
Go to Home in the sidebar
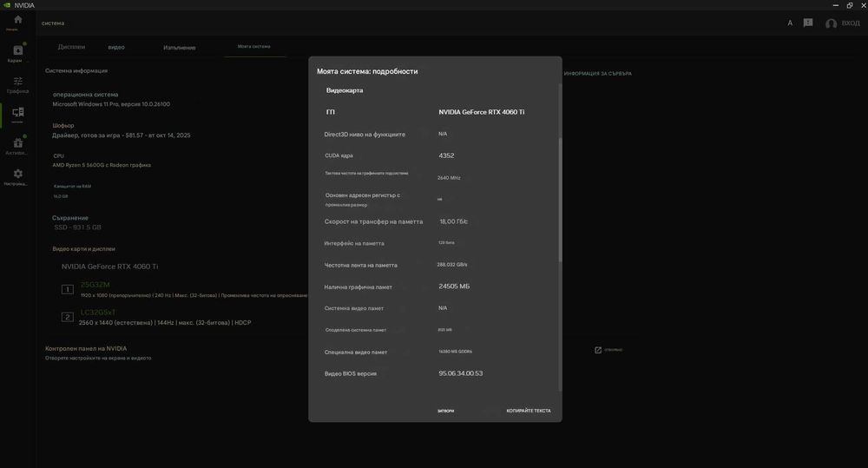click(x=17, y=20)
